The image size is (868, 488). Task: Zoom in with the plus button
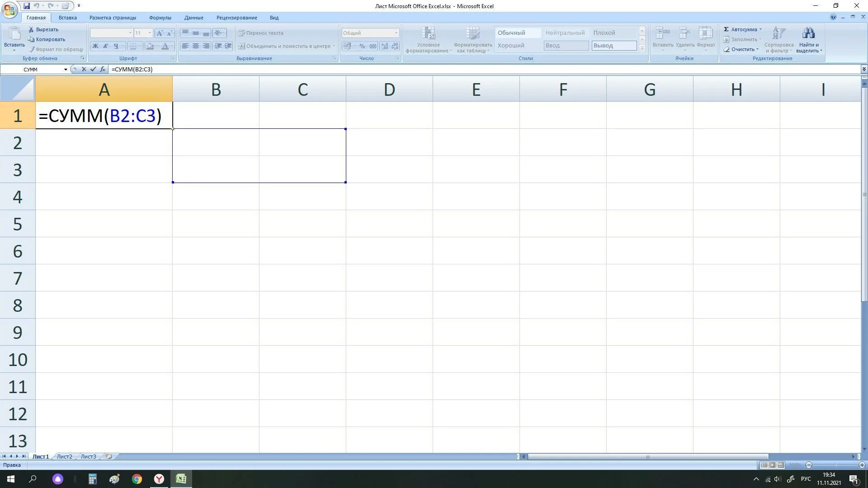[862, 465]
